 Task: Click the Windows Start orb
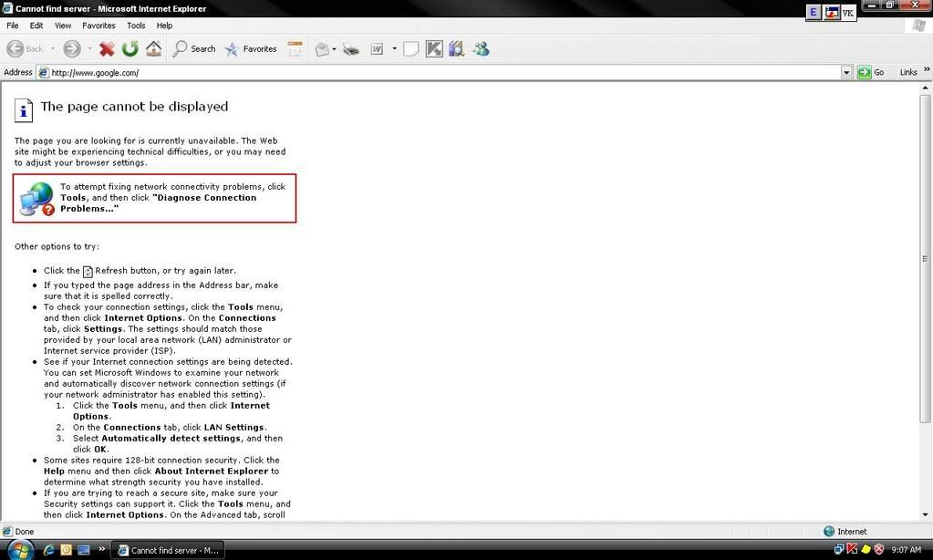[x=20, y=550]
